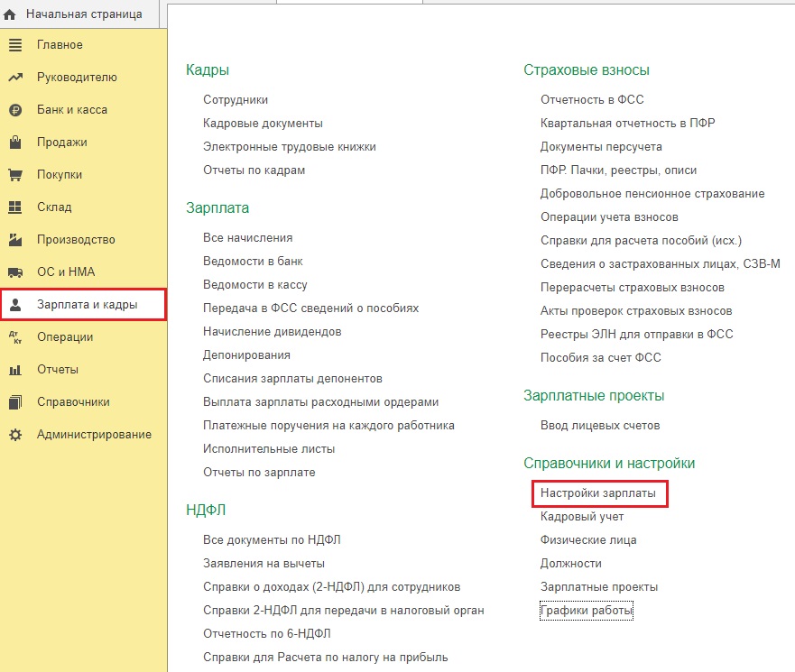Open Реестры ЭЛН для отправки в ФСС
This screenshot has height=672, width=795.
637,335
